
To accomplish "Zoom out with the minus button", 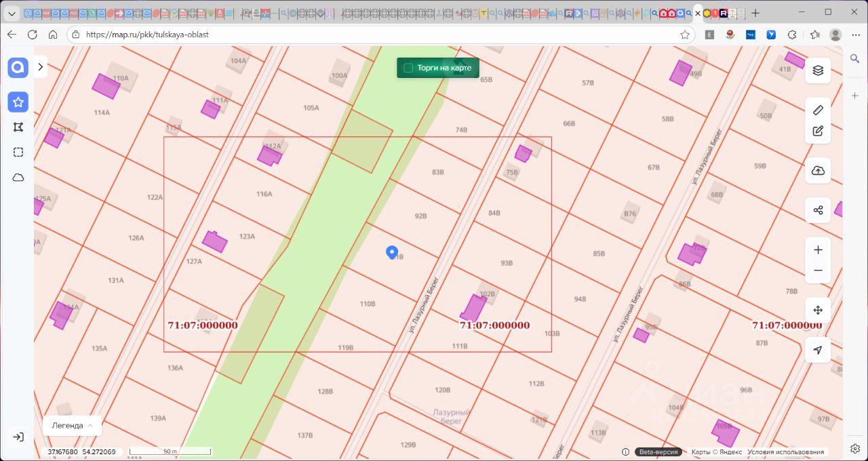I will [818, 270].
